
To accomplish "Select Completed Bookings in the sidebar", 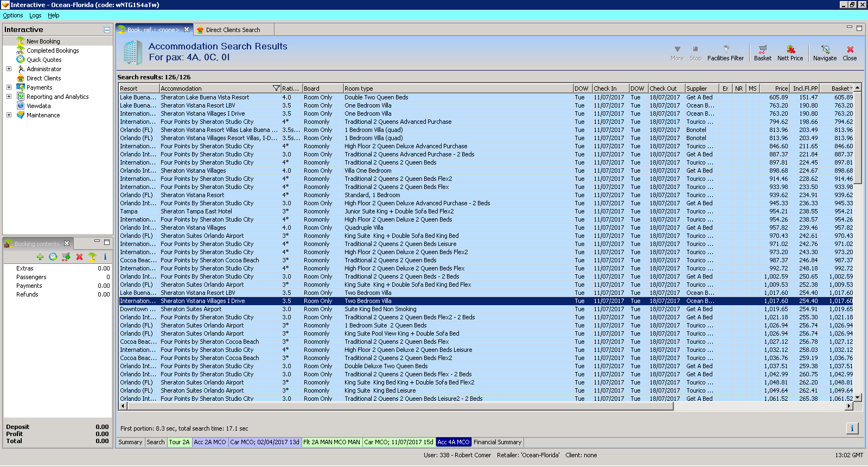I will tap(53, 51).
